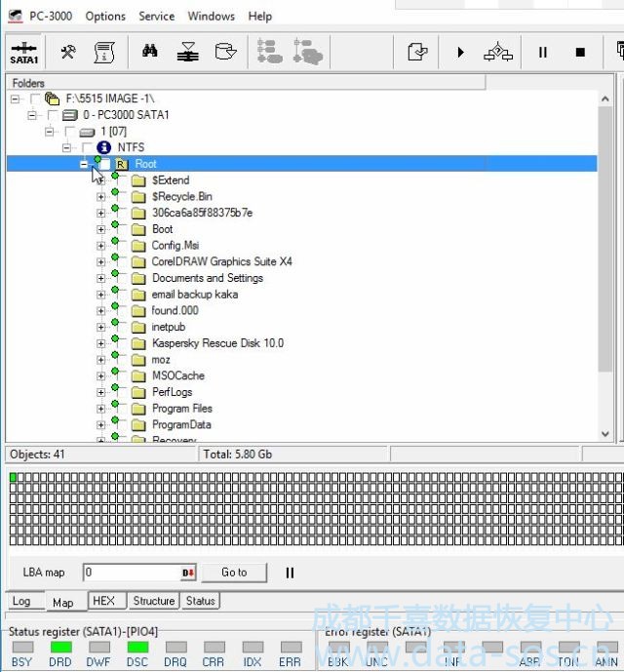This screenshot has width=624, height=672.
Task: Switch to the HEX tab
Action: tap(103, 601)
